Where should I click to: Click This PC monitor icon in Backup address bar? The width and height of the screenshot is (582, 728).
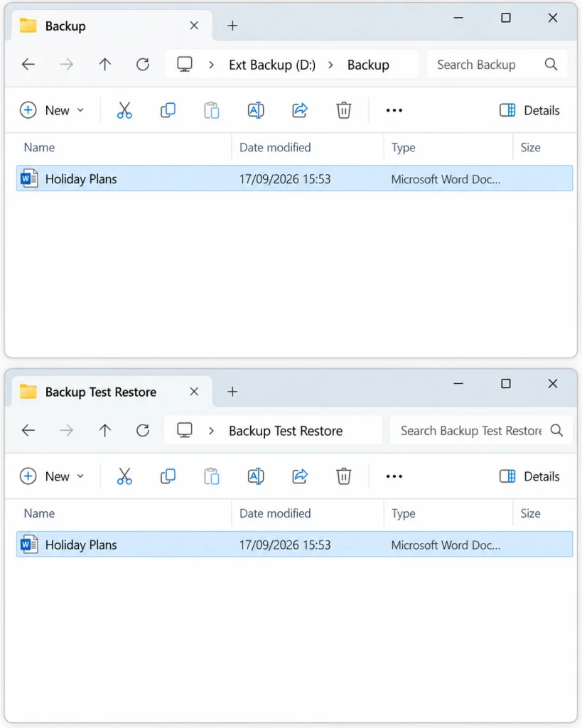coord(185,64)
